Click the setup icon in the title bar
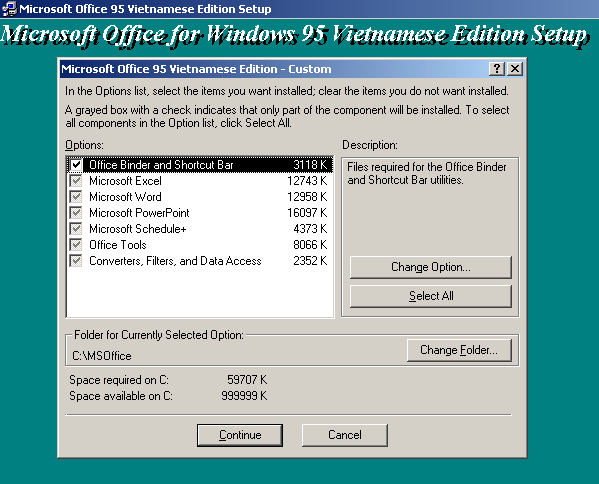 click(9, 8)
